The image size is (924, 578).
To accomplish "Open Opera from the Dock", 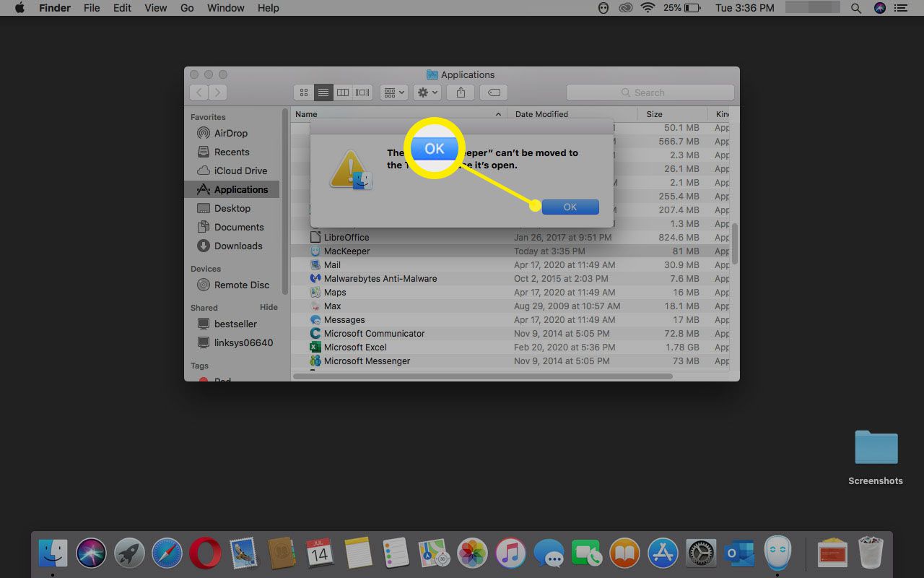I will 205,553.
